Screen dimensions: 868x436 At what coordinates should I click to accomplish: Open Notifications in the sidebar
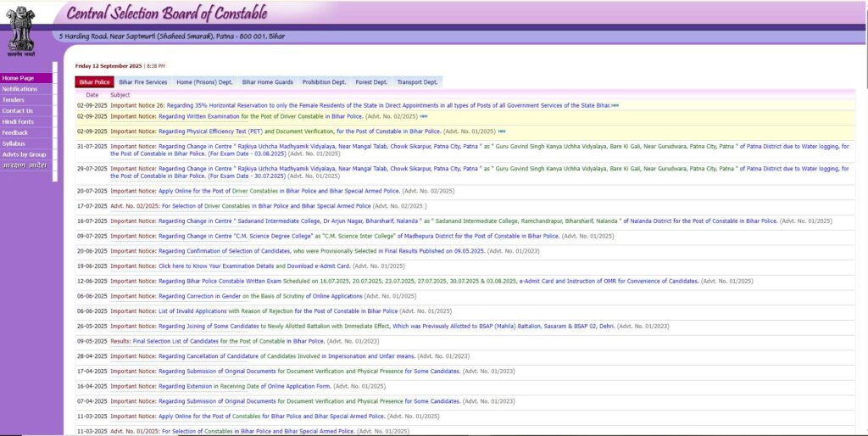(x=19, y=89)
